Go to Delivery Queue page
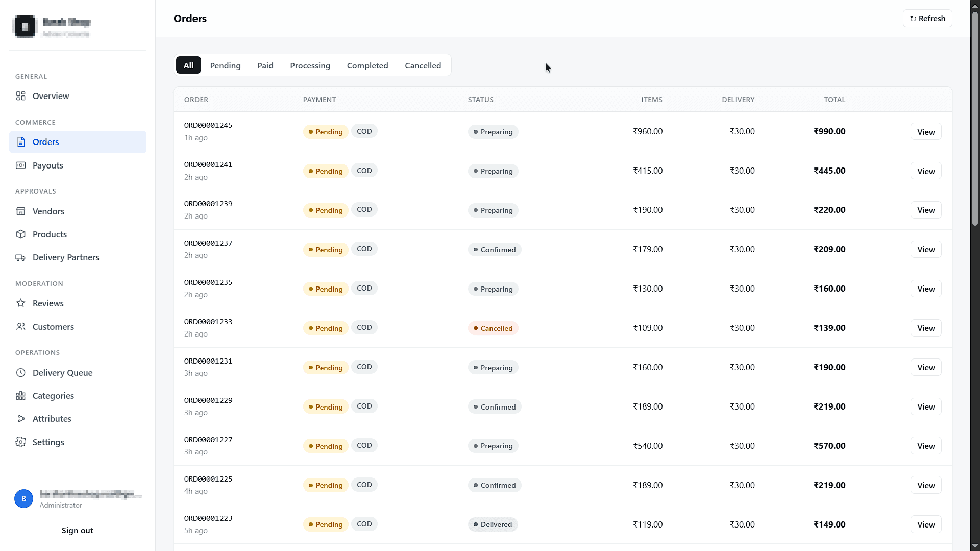This screenshot has height=551, width=980. (x=78, y=373)
